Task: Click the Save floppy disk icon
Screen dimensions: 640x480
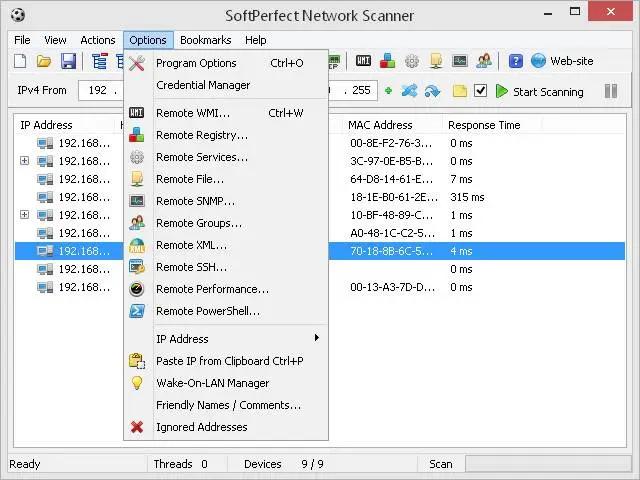Action: coord(68,61)
